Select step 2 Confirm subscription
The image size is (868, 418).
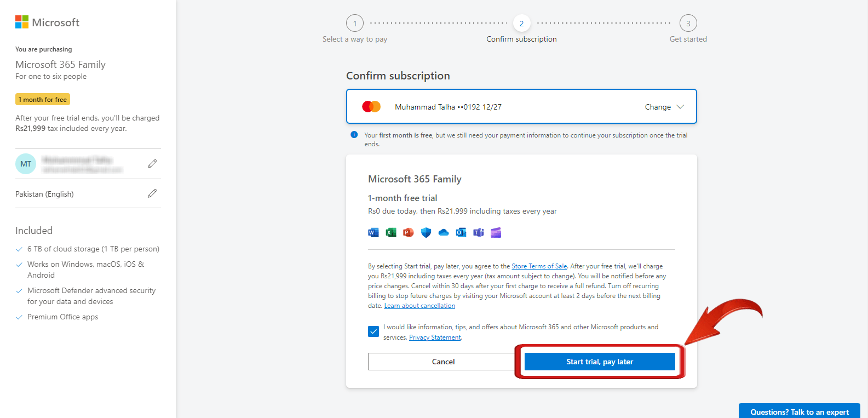pyautogui.click(x=521, y=24)
